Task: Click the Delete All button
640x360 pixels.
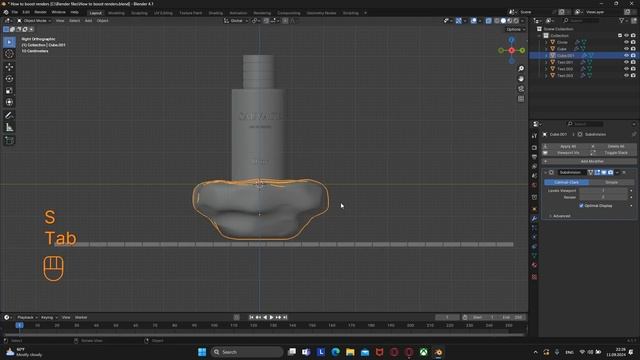Action: [613, 147]
